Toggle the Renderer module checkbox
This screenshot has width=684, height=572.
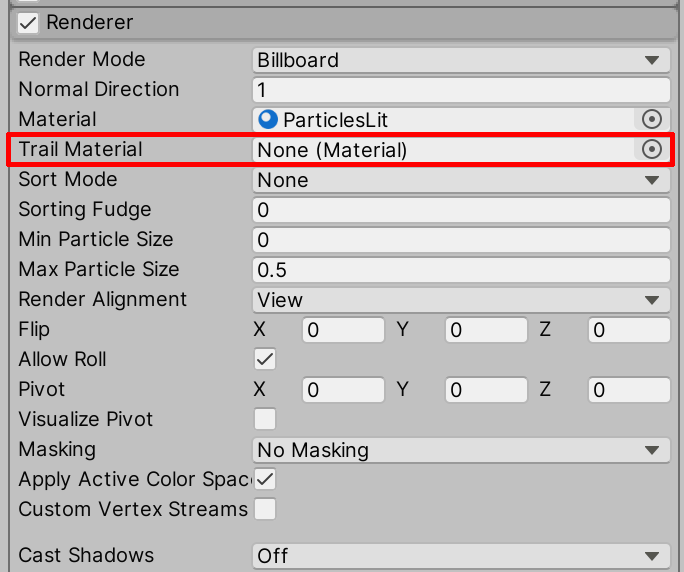click(x=28, y=22)
